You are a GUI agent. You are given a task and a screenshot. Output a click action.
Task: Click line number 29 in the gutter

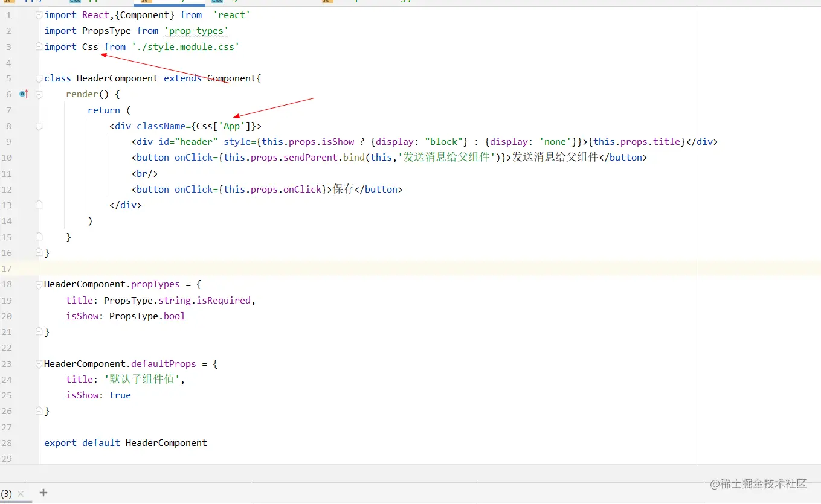7,459
